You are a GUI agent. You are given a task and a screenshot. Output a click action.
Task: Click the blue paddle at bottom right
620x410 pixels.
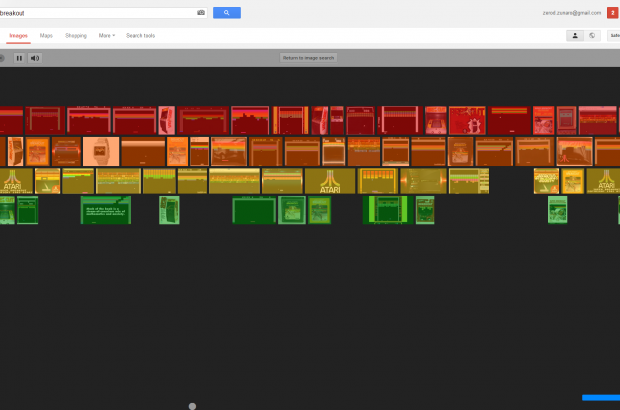click(601, 397)
